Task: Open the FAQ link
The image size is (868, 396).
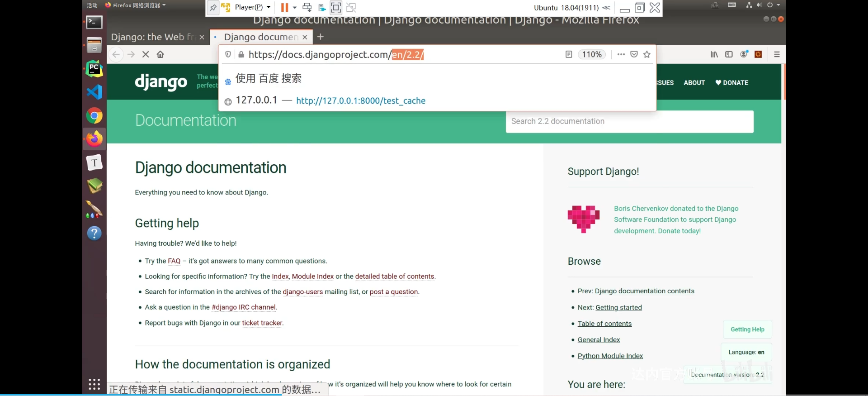Action: pyautogui.click(x=174, y=261)
